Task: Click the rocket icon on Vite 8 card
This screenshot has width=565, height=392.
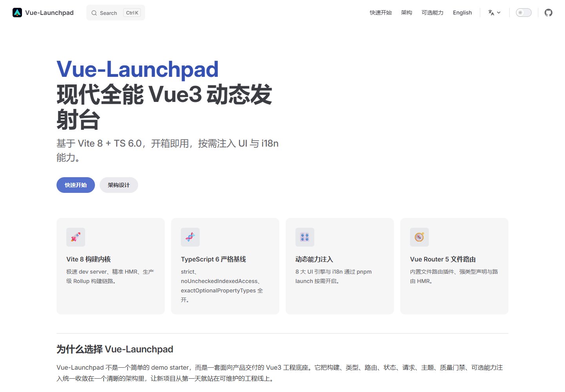Action: [x=76, y=237]
